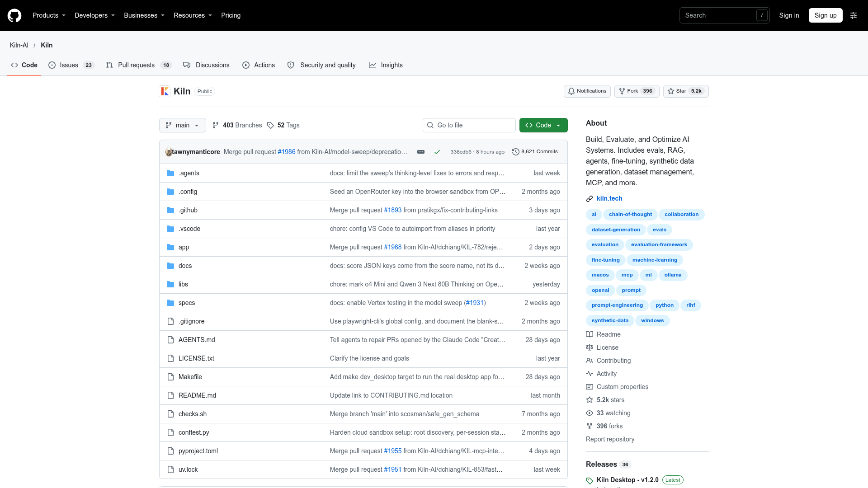Image resolution: width=868 pixels, height=488 pixels.
Task: Click the folder icon for libs
Action: [x=170, y=284]
